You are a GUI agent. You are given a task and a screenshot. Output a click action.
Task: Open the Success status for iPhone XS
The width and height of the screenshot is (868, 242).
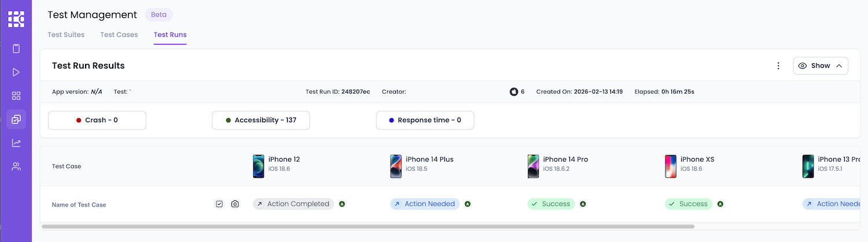[689, 204]
